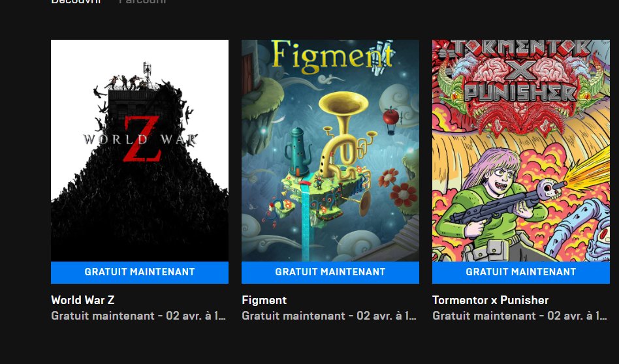Click the red Z logo on World War Z cover

[x=142, y=139]
